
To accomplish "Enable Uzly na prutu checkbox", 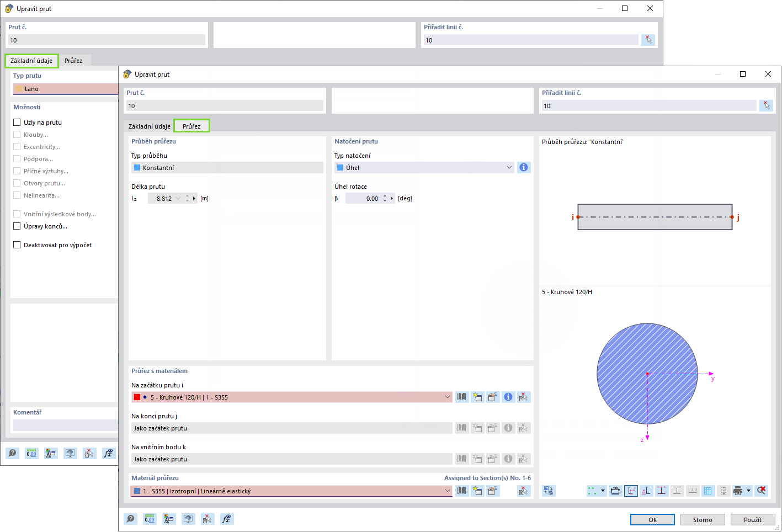I will pyautogui.click(x=17, y=123).
